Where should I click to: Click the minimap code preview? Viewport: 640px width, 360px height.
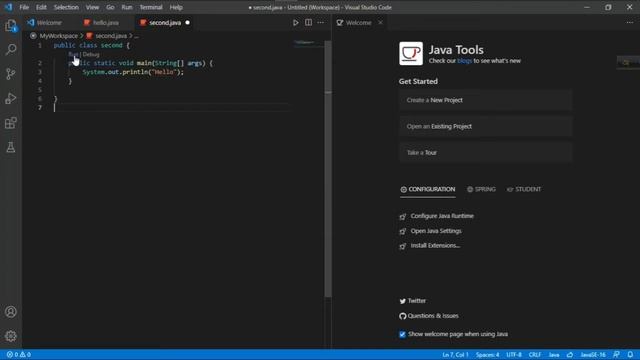[x=304, y=42]
